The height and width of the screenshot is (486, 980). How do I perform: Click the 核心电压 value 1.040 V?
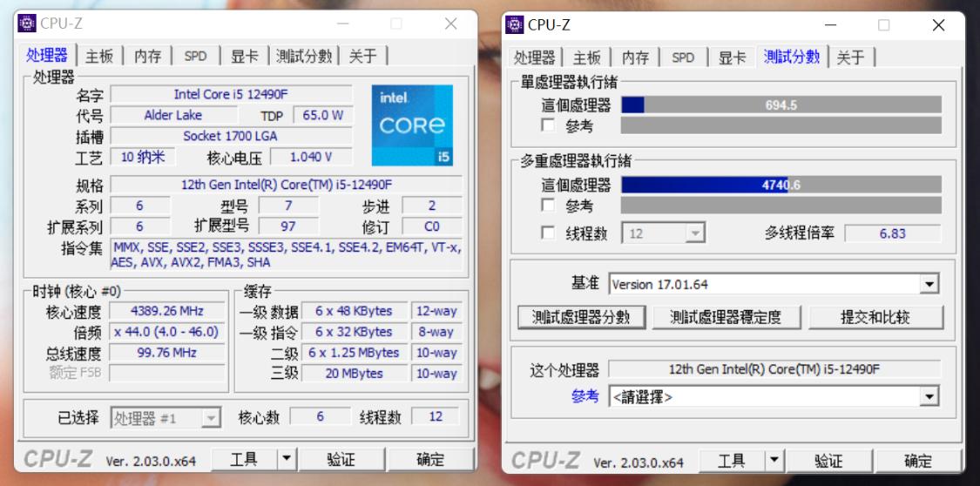tap(311, 157)
